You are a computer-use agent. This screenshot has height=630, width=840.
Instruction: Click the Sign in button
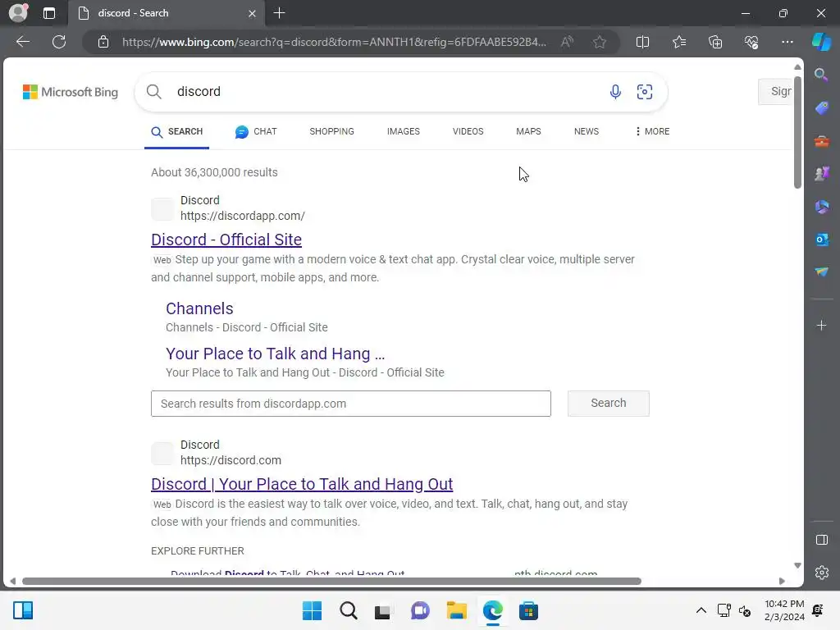775,92
